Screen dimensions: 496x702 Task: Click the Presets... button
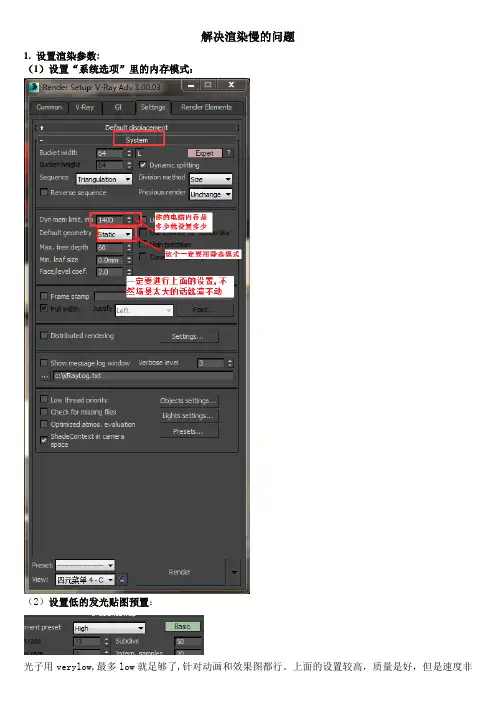[x=188, y=432]
